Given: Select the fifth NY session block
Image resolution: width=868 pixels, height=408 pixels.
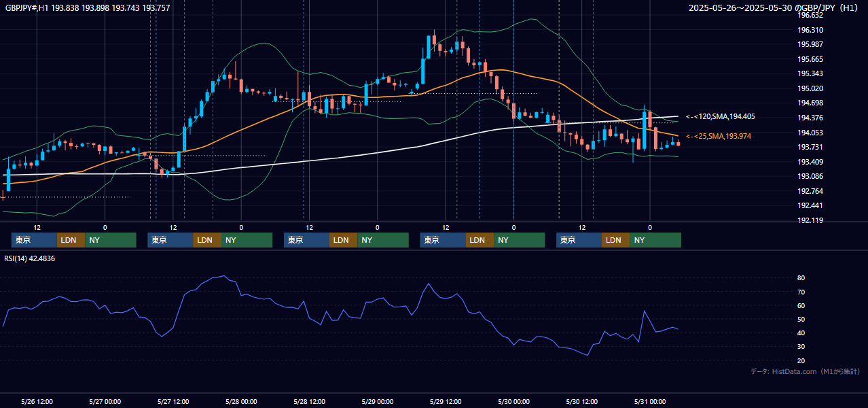Looking at the screenshot, I should click(655, 240).
